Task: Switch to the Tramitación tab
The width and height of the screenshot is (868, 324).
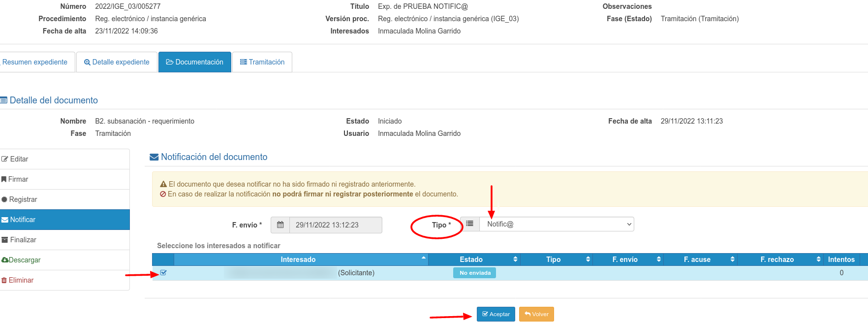Action: coord(262,62)
